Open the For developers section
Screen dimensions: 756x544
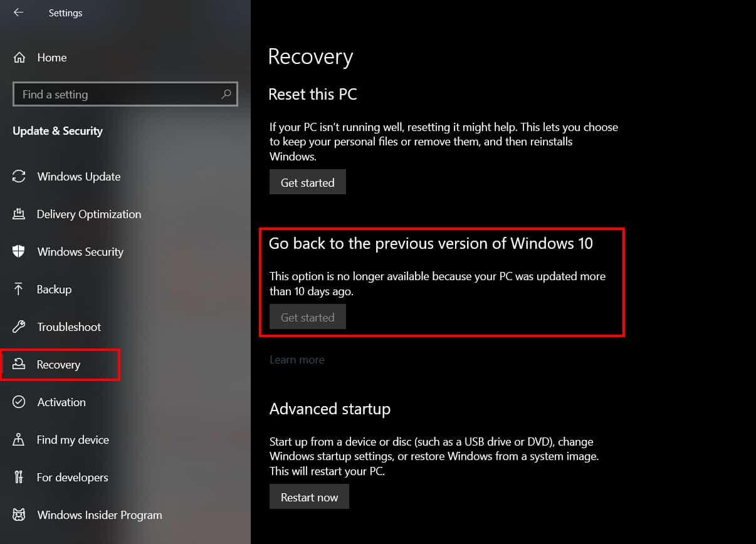tap(20, 477)
